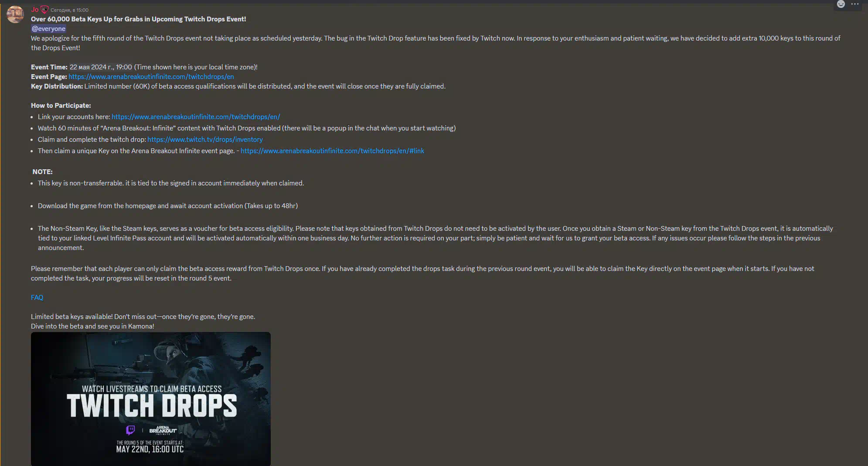Open the twitch.tv/drops/inventory link
868x466 pixels.
[205, 140]
